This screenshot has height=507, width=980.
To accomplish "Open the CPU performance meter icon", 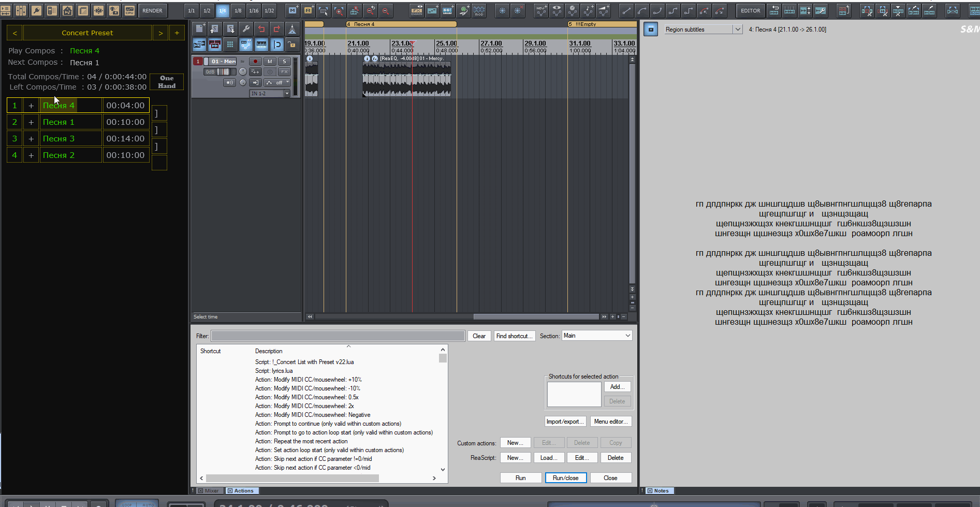I will [129, 10].
